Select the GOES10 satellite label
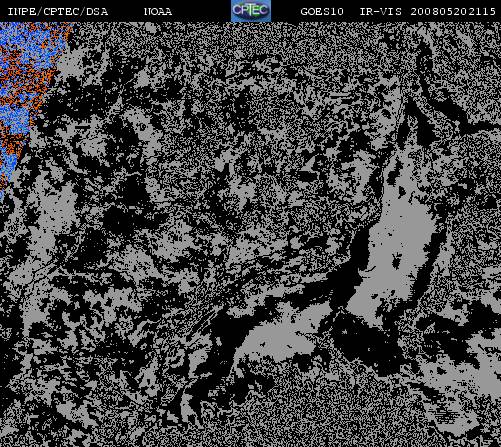This screenshot has width=501, height=447. point(322,12)
